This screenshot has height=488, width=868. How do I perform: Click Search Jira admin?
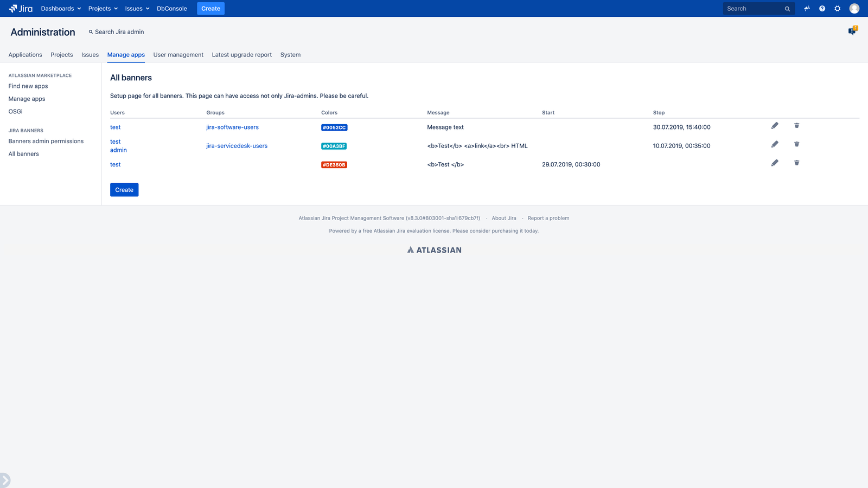point(117,32)
